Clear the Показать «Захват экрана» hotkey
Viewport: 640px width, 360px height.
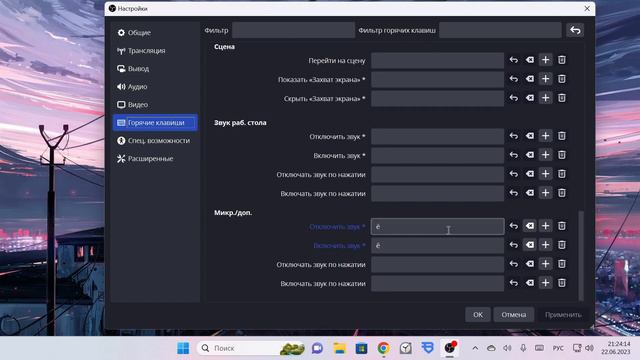529,79
